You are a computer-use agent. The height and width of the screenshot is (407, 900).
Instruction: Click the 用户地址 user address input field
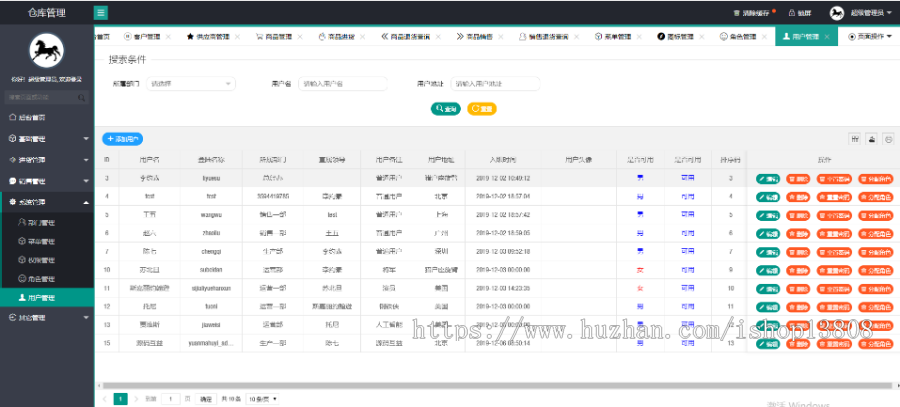click(x=495, y=84)
